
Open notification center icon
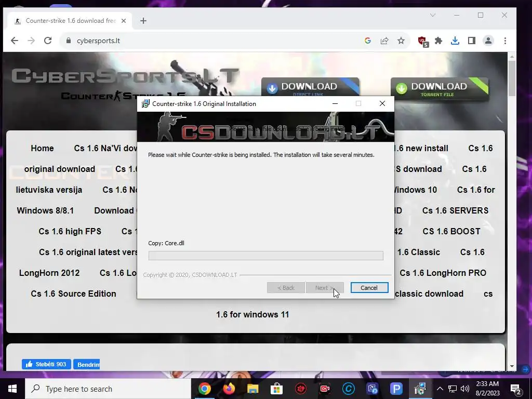(516, 389)
